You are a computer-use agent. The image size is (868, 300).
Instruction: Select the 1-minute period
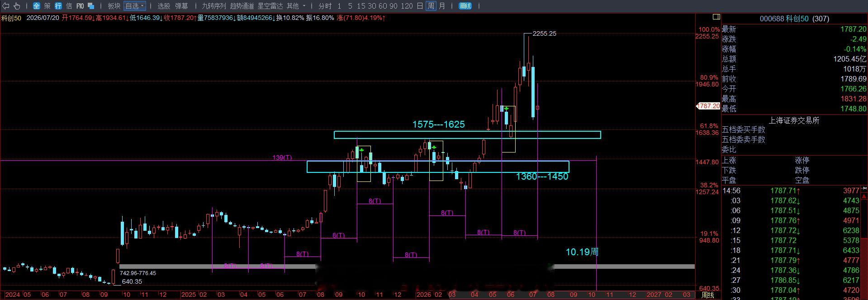coord(339,6)
